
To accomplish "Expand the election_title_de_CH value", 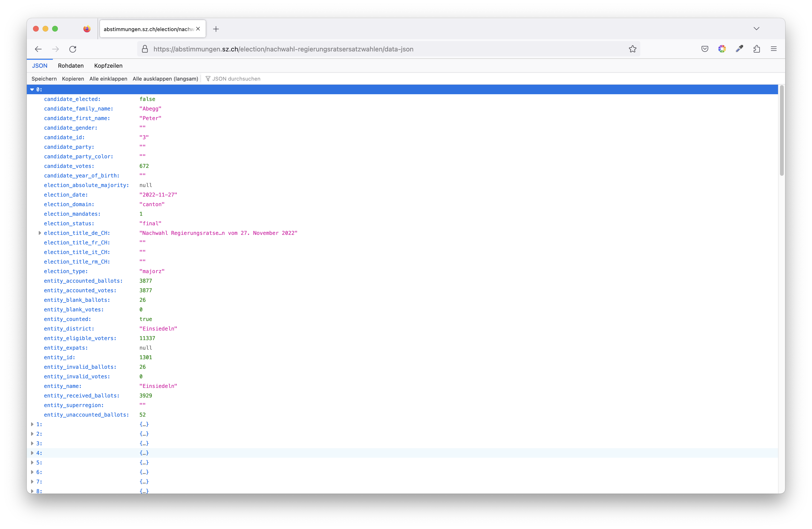I will point(40,233).
